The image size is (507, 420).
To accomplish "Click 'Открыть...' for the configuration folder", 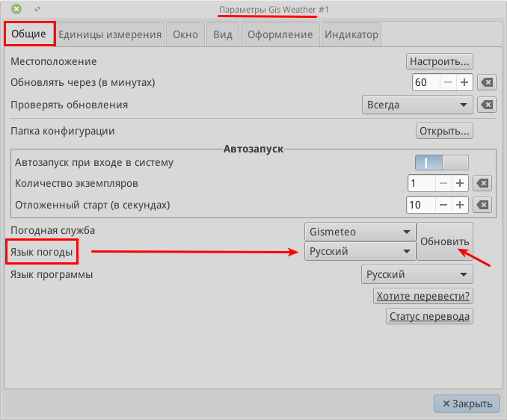I will 444,131.
